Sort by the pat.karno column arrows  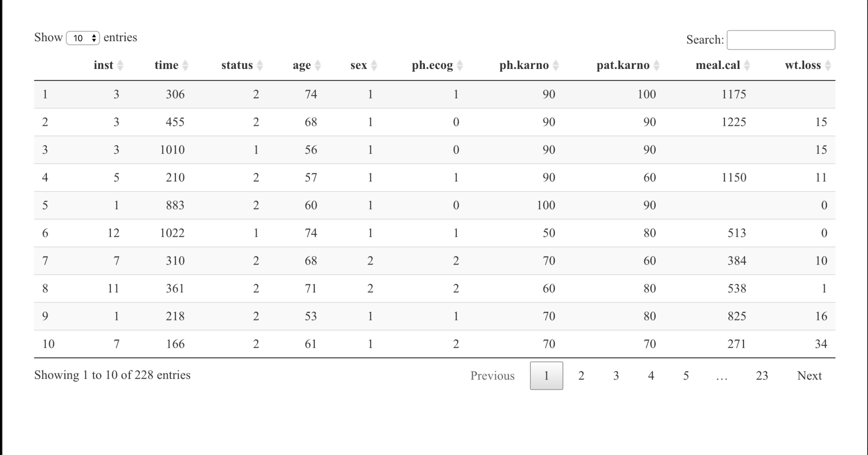click(657, 65)
